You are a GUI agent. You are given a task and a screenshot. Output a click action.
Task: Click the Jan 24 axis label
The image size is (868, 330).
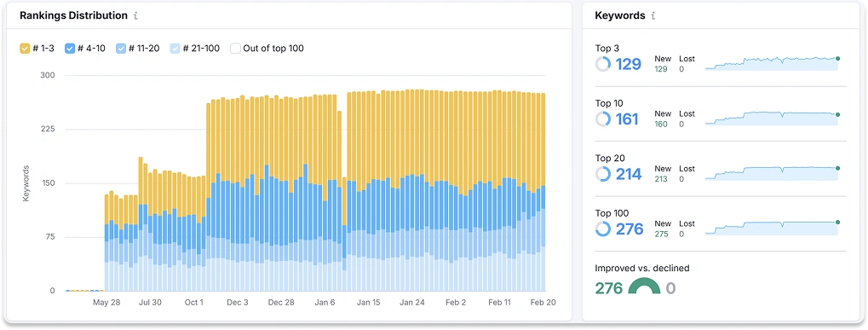pos(412,303)
